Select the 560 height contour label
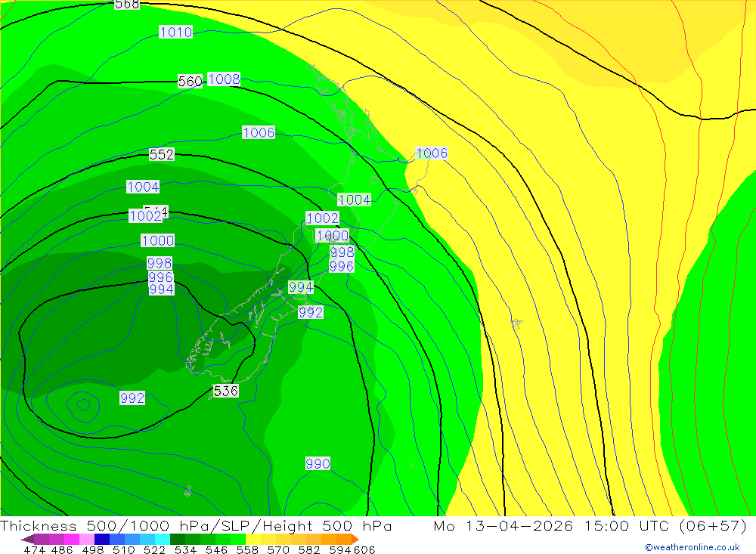 point(191,82)
